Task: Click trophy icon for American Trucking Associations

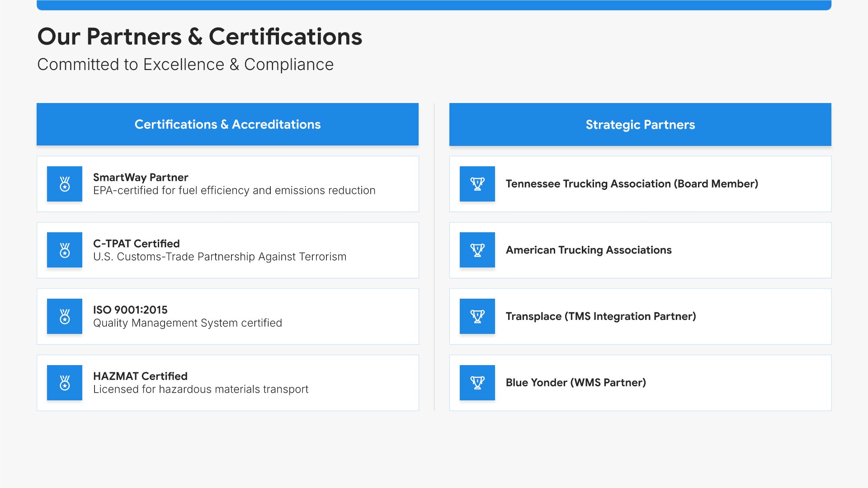Action: point(477,250)
